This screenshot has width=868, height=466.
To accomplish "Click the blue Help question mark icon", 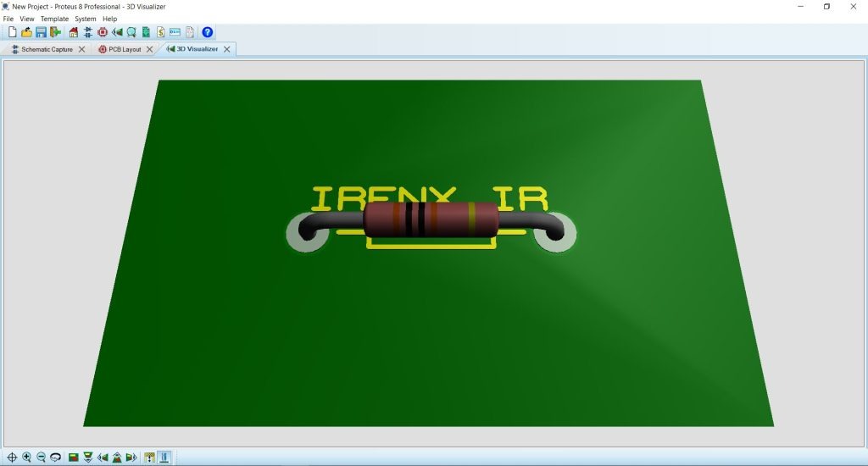I will 208,32.
